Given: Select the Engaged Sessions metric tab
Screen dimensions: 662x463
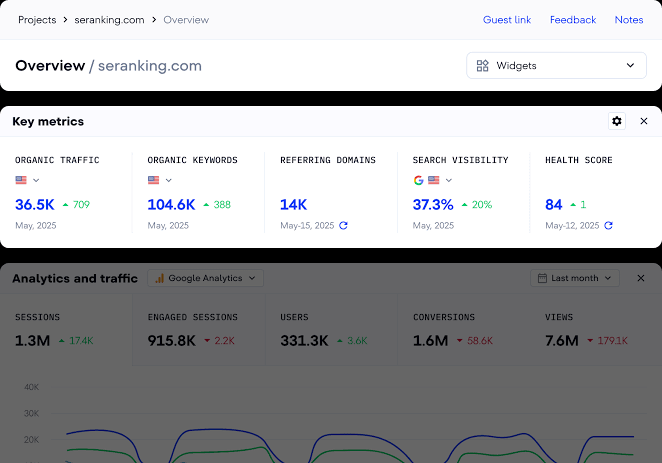Looking at the screenshot, I should coord(198,330).
